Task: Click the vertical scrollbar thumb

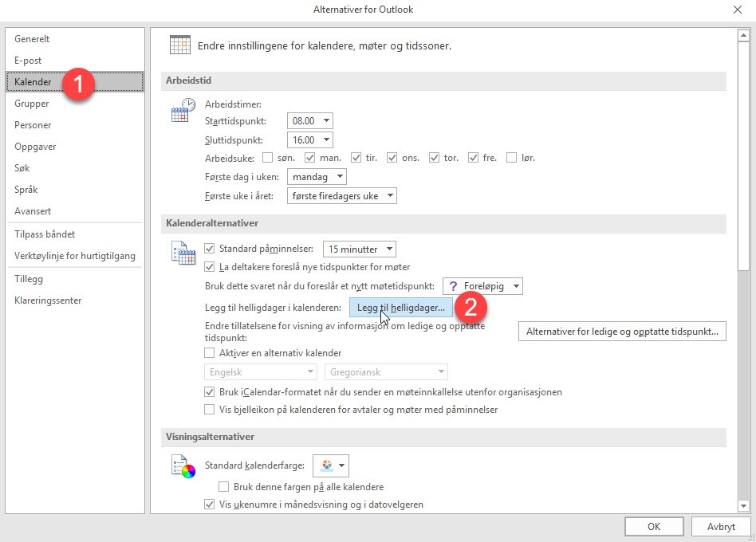Action: point(743,156)
